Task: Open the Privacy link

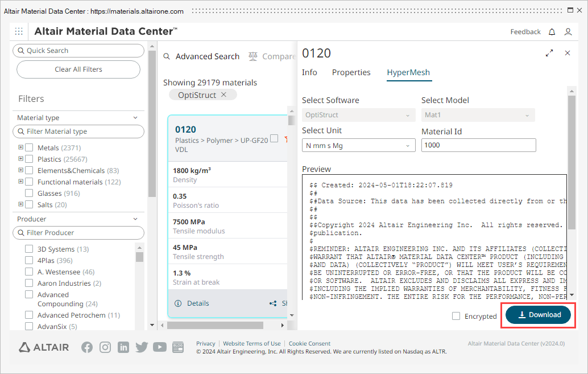Action: [205, 344]
